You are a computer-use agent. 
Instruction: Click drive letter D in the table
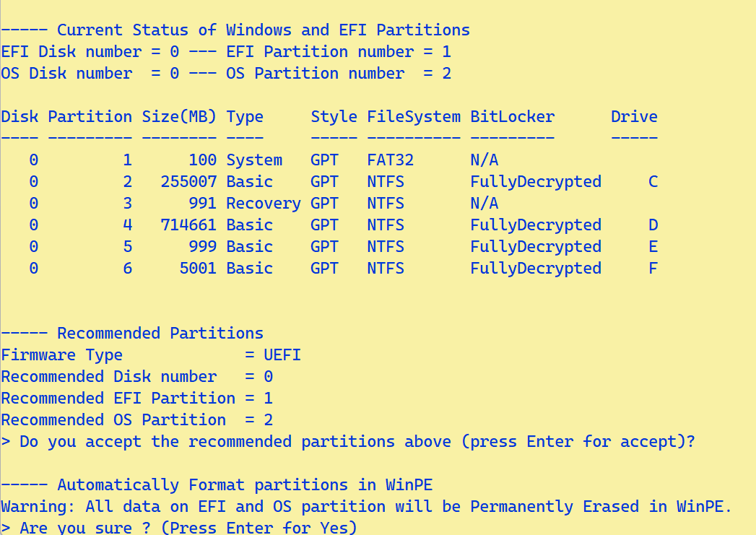(653, 225)
